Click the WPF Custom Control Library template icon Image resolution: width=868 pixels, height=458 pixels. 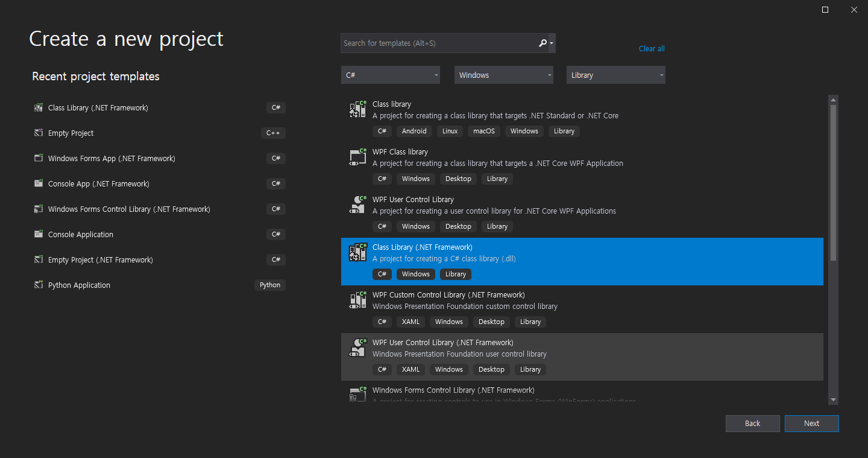358,300
